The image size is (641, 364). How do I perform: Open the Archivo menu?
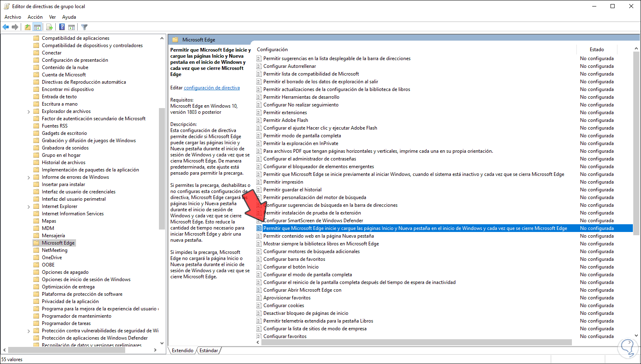tap(13, 17)
